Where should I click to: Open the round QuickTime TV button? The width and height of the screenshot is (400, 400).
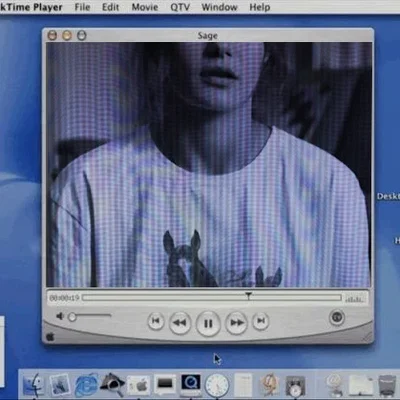(337, 317)
